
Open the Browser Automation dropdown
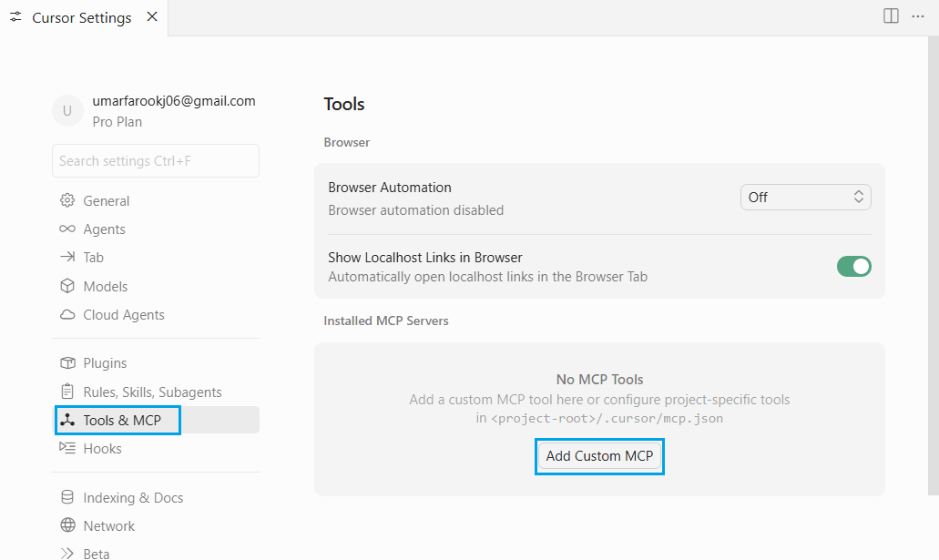(x=805, y=197)
